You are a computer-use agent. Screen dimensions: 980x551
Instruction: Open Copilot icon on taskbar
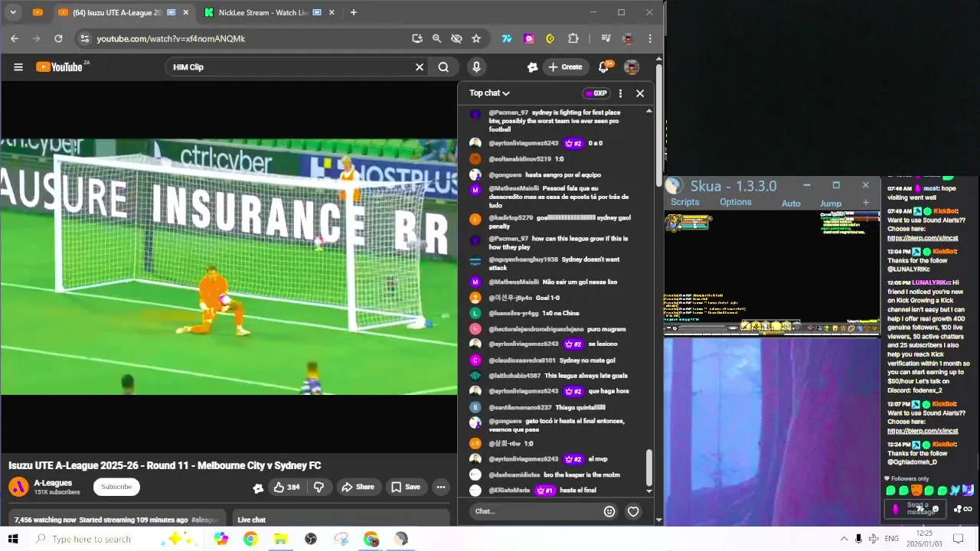tap(221, 539)
